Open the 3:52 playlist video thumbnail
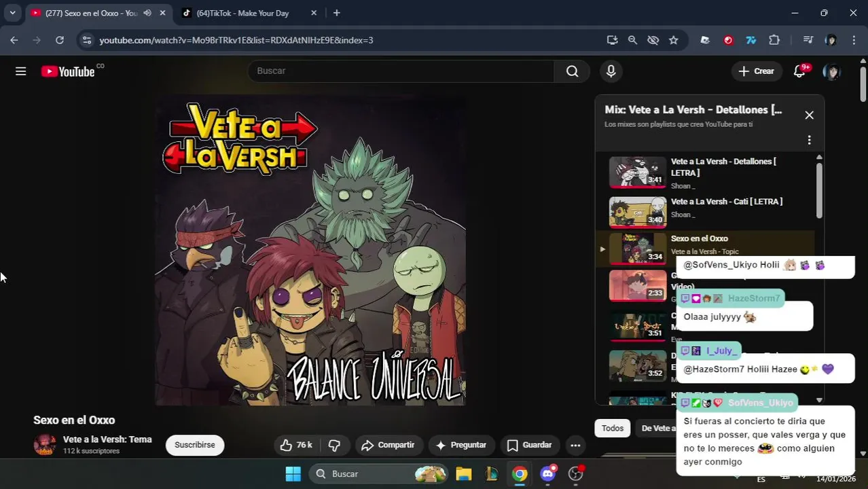Screen dimensions: 868x489 (x=638, y=365)
